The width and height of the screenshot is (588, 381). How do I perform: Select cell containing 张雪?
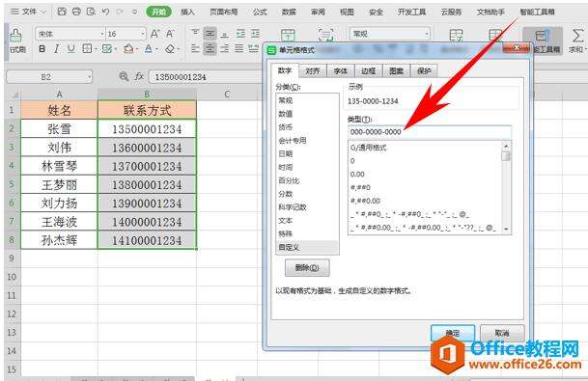tap(59, 129)
